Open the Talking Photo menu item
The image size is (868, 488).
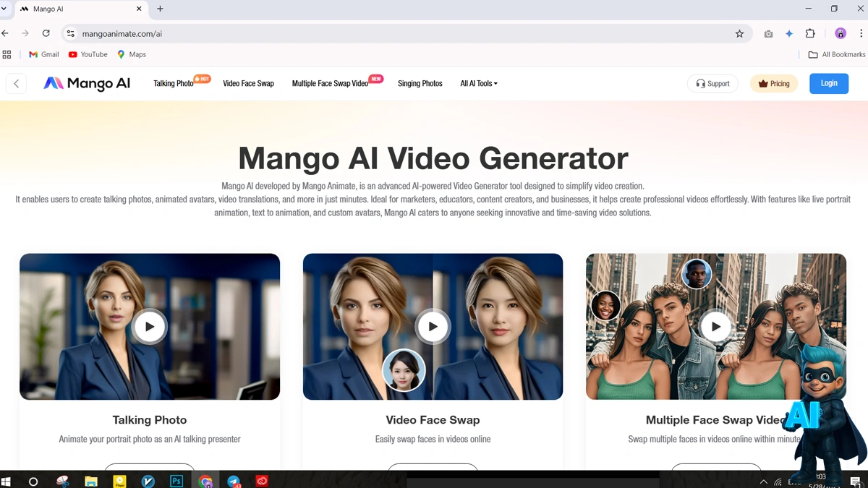[174, 83]
